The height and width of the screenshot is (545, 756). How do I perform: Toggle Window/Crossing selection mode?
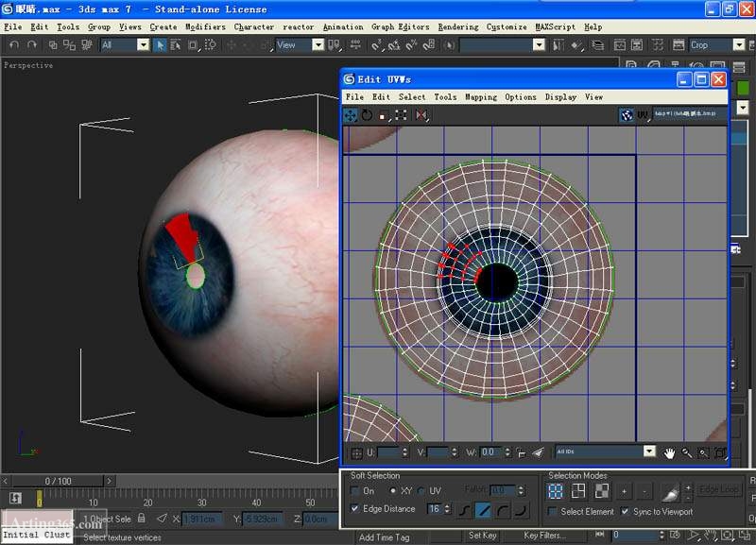[x=210, y=44]
